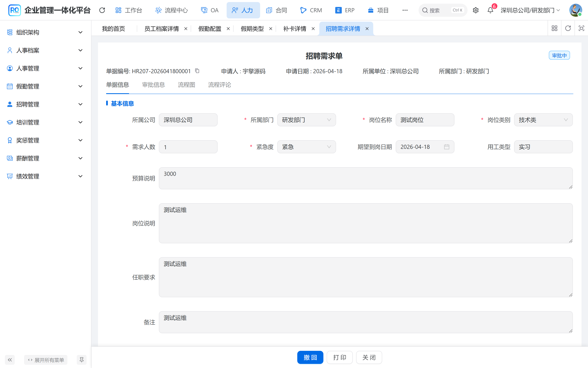Screen dimensions: 588x368
Task: Click the 撤回 button
Action: point(310,357)
